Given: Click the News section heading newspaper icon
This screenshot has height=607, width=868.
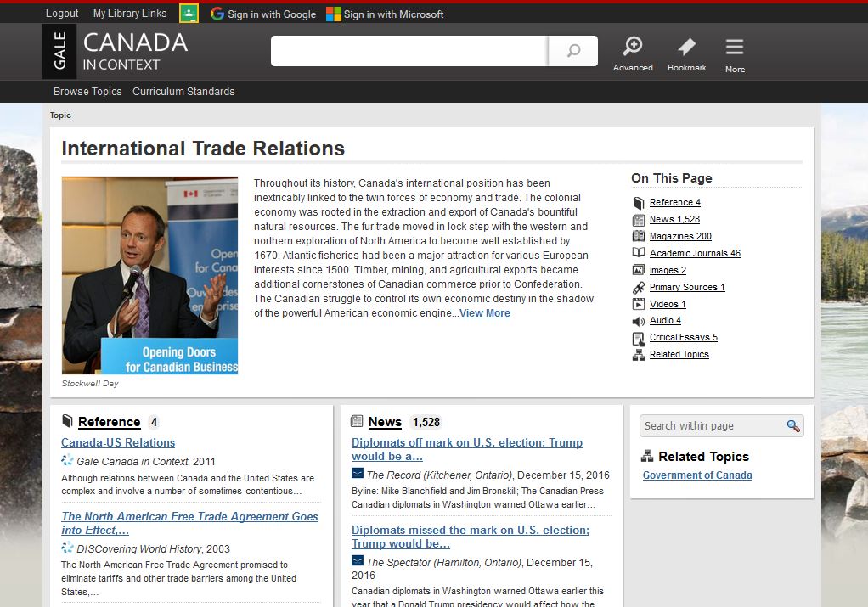Looking at the screenshot, I should pyautogui.click(x=357, y=421).
